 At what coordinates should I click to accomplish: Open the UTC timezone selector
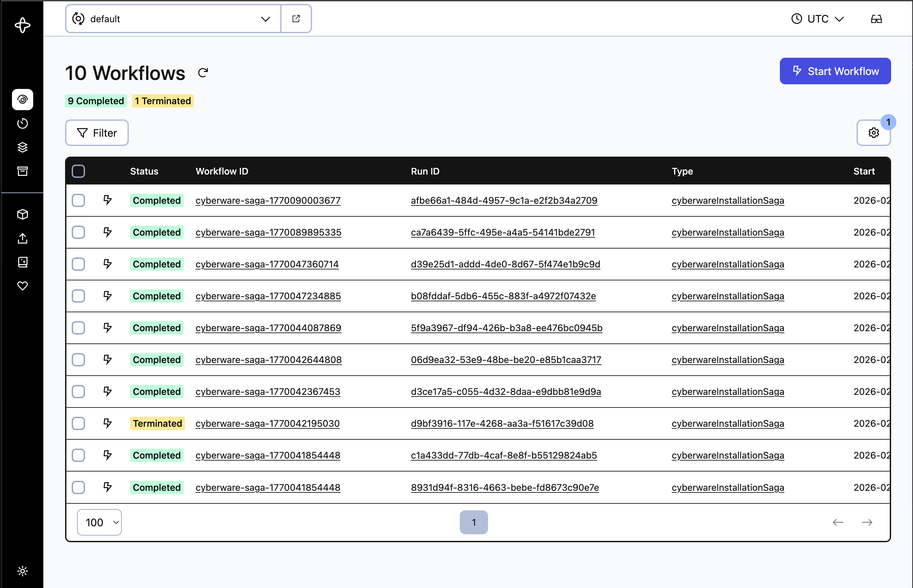pos(817,18)
